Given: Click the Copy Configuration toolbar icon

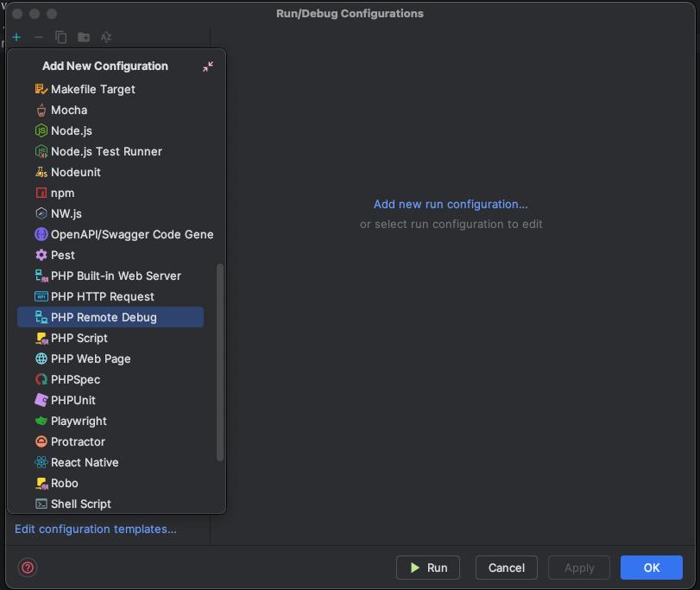Looking at the screenshot, I should tap(61, 37).
